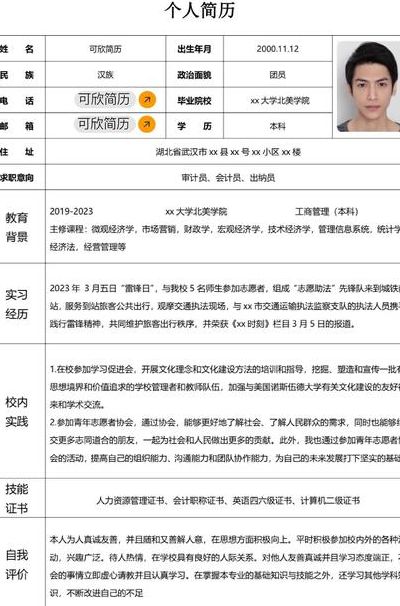
Task: Click the 自我评价 section heading
Action: click(x=17, y=565)
